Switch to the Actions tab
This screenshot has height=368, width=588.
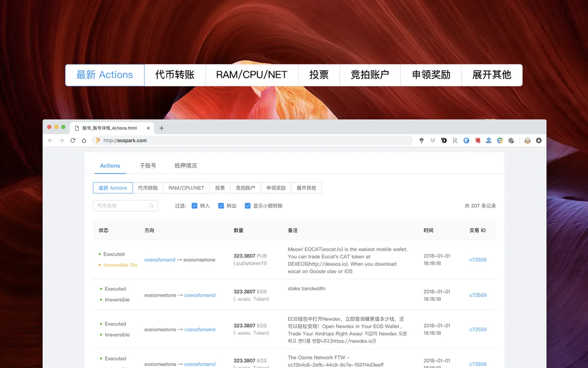point(110,166)
